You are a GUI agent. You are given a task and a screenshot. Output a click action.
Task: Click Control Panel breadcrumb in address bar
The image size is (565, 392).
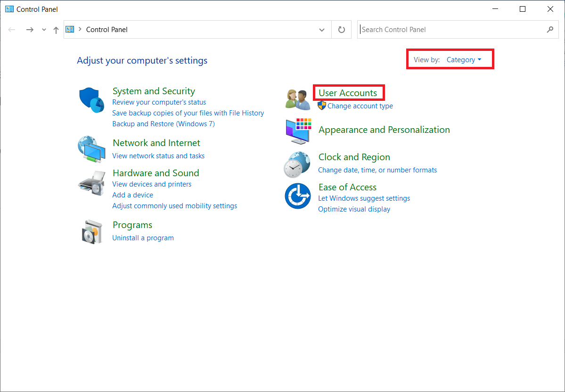107,30
